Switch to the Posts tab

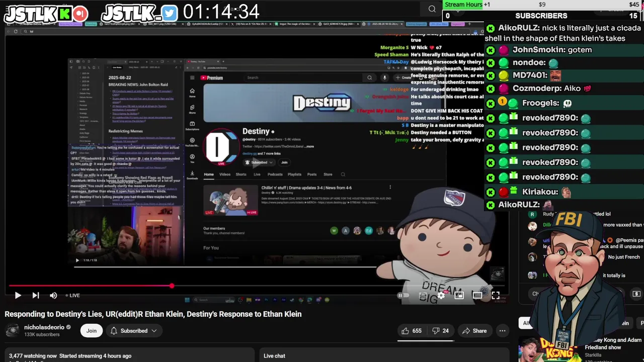pos(312,174)
